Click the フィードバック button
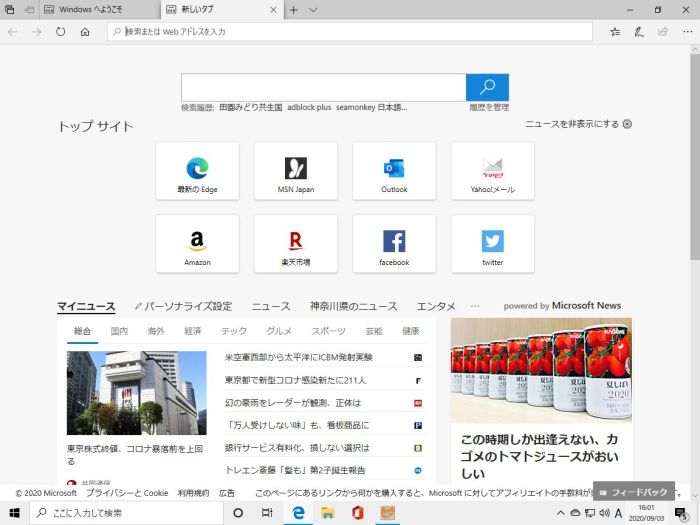This screenshot has width=700, height=525. (x=633, y=493)
